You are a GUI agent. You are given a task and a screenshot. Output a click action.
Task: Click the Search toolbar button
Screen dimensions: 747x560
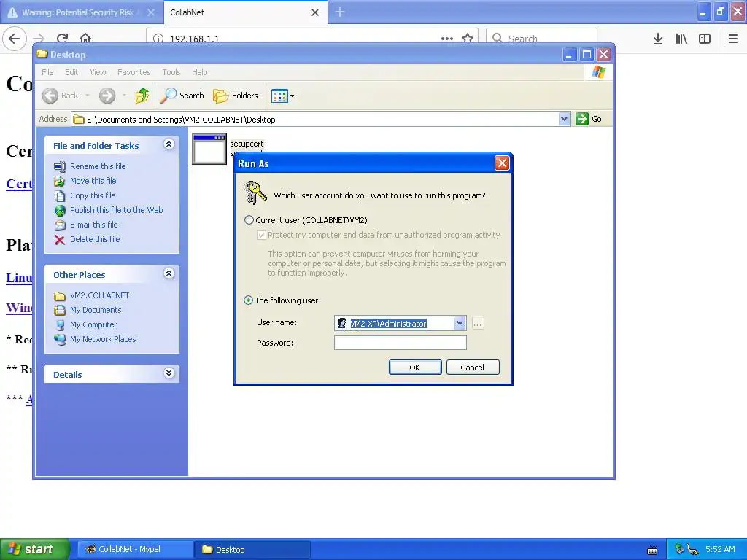(182, 96)
